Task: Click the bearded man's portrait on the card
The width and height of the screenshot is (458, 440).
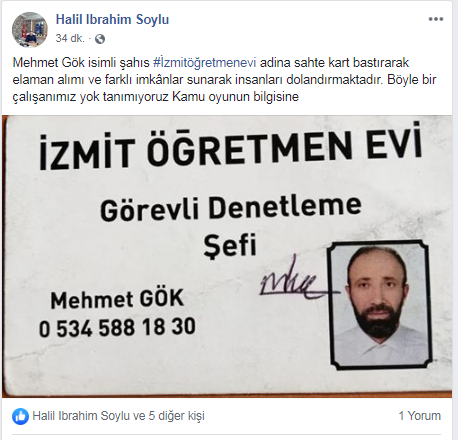Action: point(380,305)
